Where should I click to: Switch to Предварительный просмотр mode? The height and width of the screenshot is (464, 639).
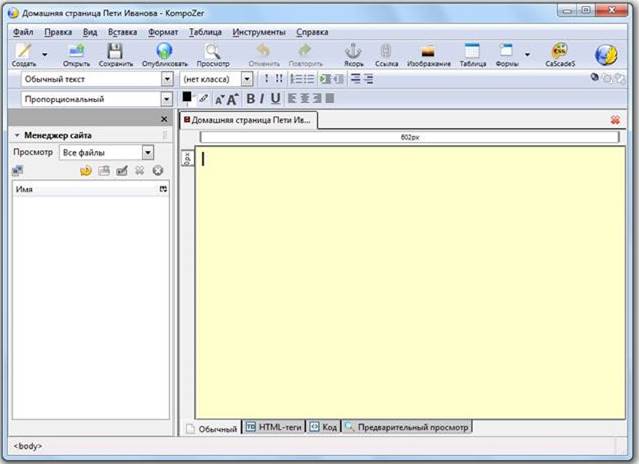pyautogui.click(x=407, y=427)
